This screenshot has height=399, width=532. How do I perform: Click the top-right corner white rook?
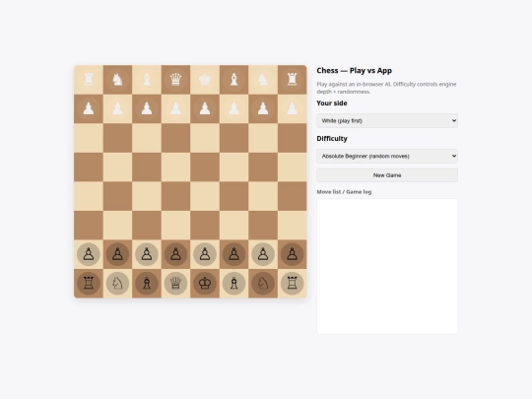pyautogui.click(x=292, y=80)
